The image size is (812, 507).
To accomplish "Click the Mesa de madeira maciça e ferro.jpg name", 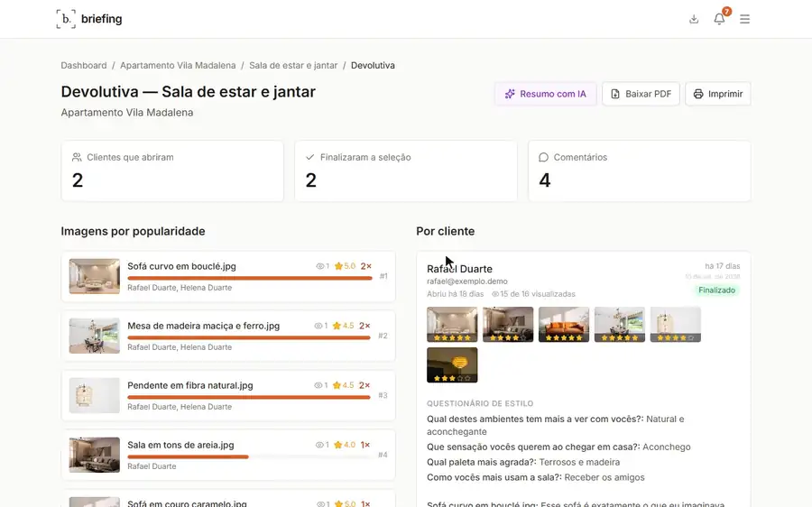I will tap(204, 326).
